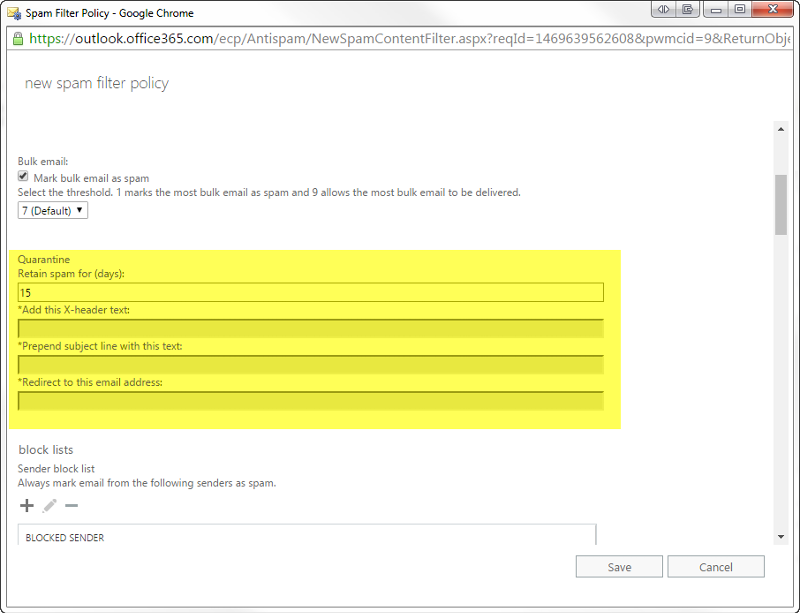The height and width of the screenshot is (613, 800).
Task: Click the Bulk email label
Action: (x=43, y=161)
